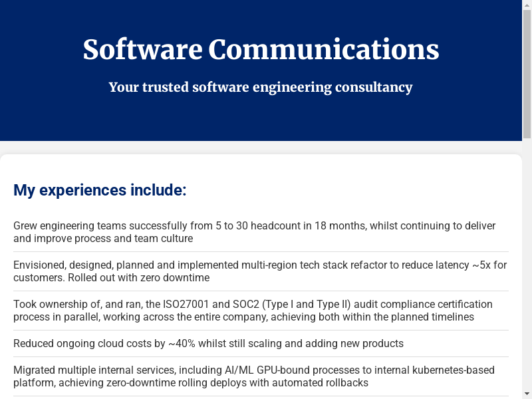Click the multi-region tech stack refactor entry

tap(259, 271)
